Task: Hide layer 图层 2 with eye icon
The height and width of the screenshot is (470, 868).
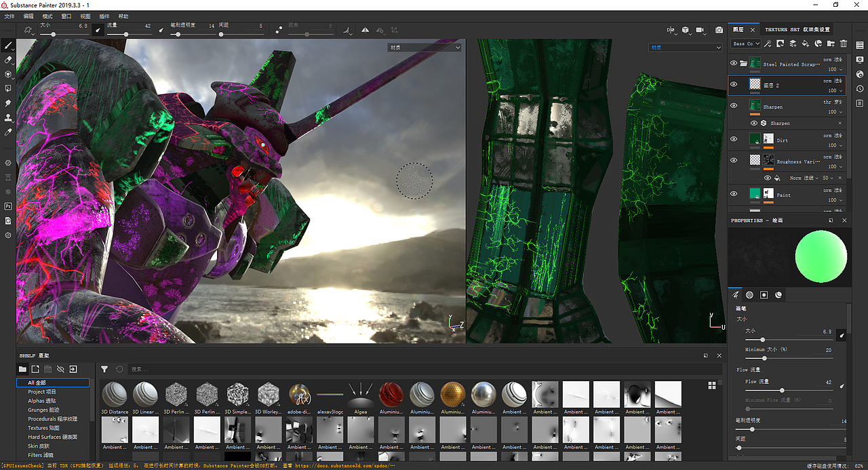Action: coord(734,85)
